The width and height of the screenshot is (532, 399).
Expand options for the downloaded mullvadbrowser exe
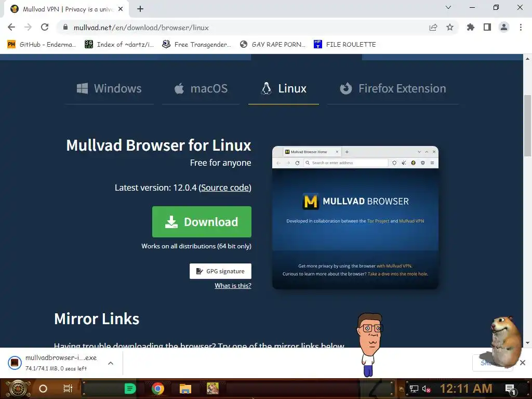(111, 363)
